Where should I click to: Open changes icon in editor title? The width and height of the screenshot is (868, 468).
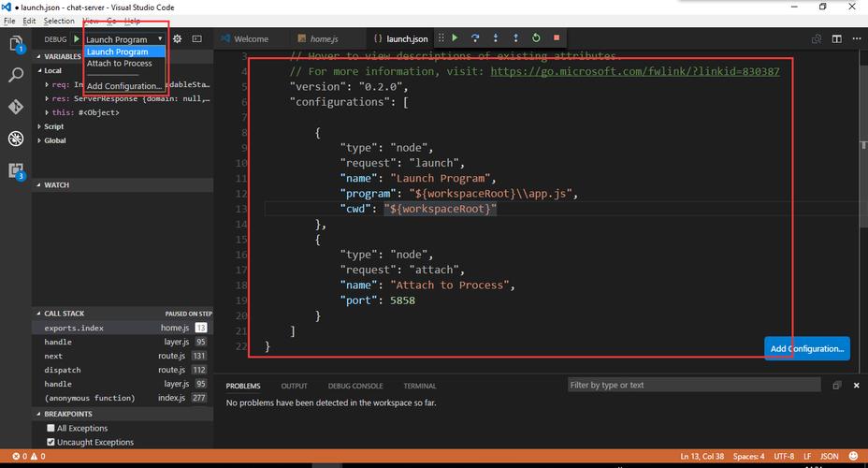coord(817,38)
